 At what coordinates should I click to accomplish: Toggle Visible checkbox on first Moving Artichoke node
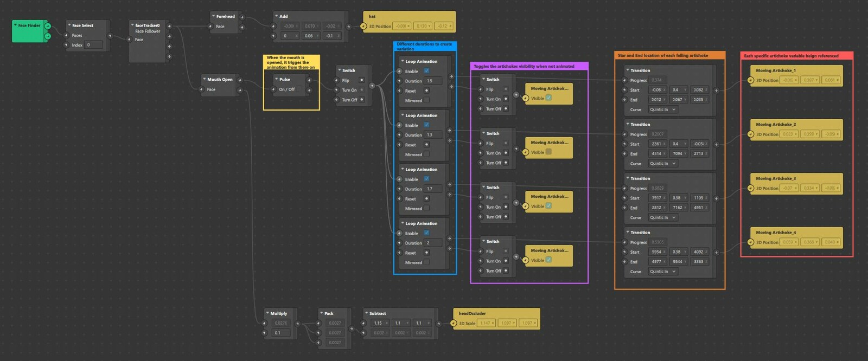[548, 98]
